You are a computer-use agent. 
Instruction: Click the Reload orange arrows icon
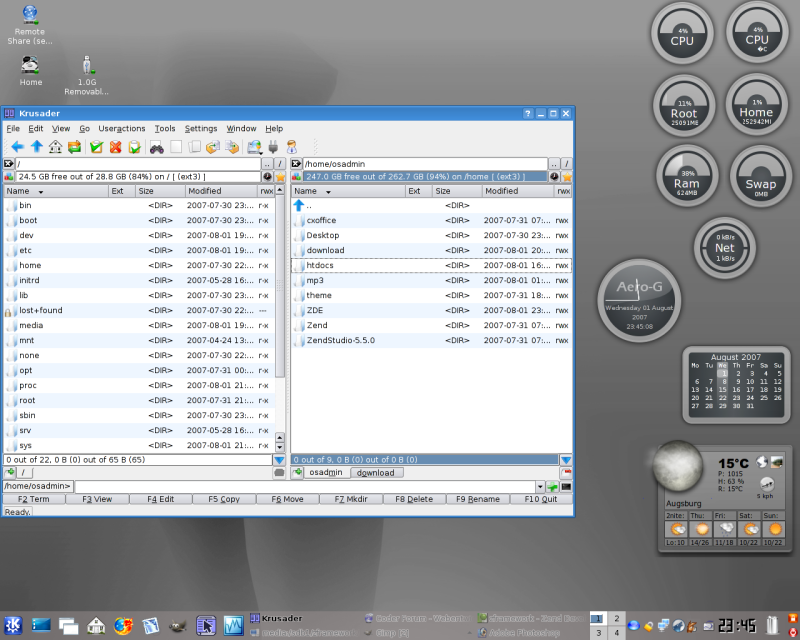[x=74, y=147]
